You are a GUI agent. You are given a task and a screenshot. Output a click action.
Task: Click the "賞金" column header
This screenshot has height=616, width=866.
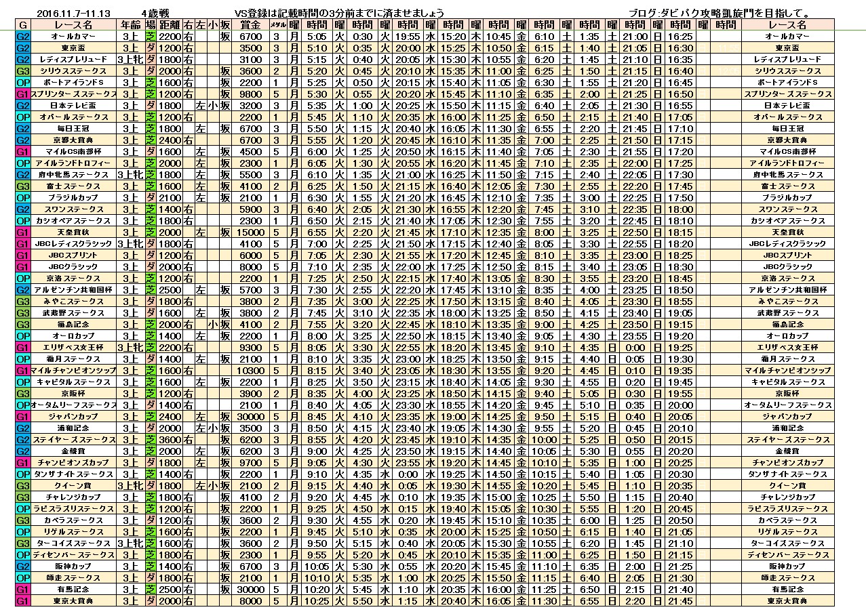[x=251, y=24]
